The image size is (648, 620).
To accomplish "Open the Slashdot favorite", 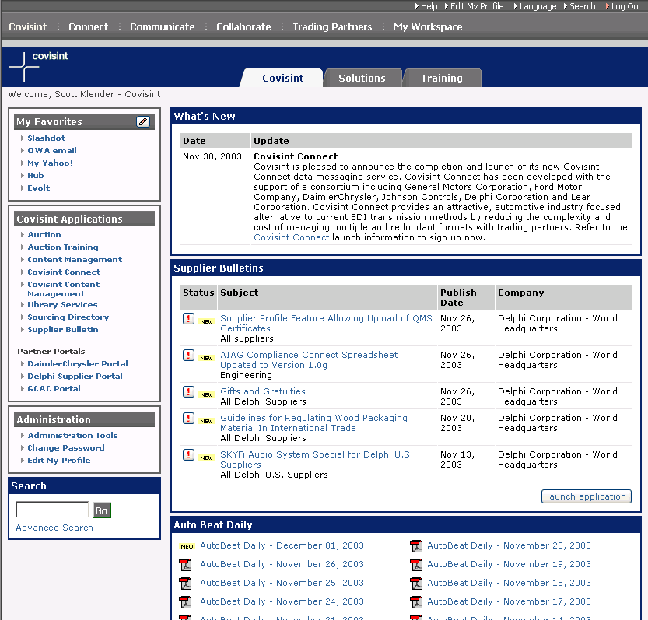I will tap(46, 138).
